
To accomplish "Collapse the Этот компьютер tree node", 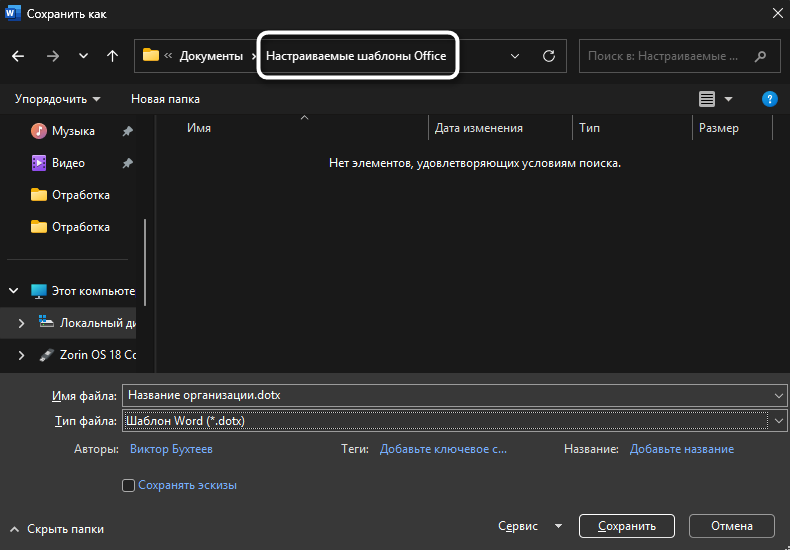I will pos(14,291).
